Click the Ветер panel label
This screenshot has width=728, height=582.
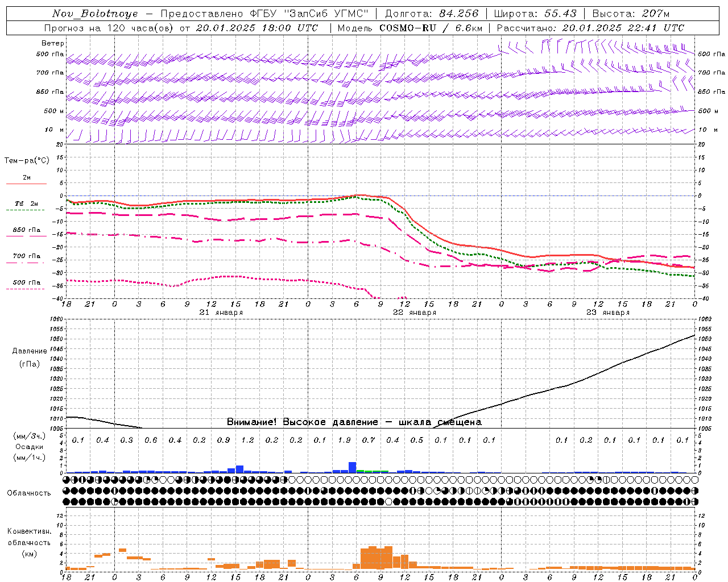click(52, 43)
